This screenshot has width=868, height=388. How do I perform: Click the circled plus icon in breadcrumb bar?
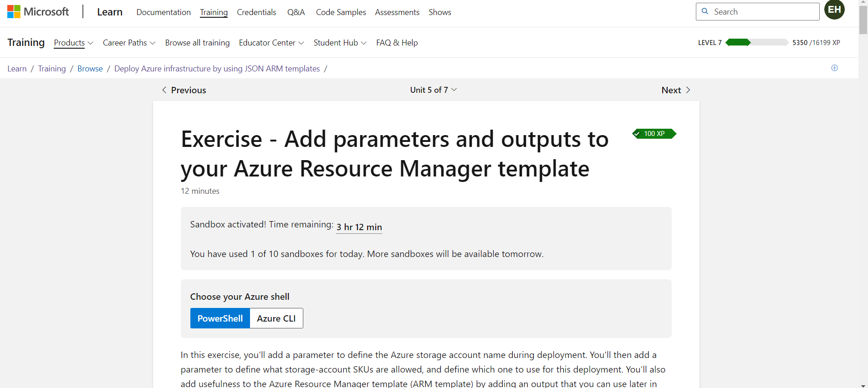(834, 68)
